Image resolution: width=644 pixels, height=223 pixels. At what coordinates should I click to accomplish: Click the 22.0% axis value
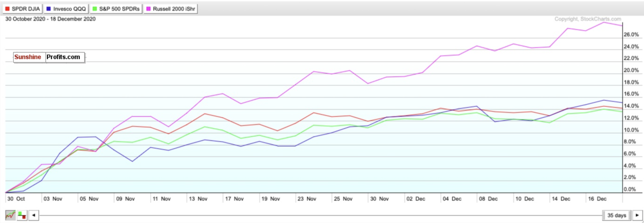(x=631, y=58)
